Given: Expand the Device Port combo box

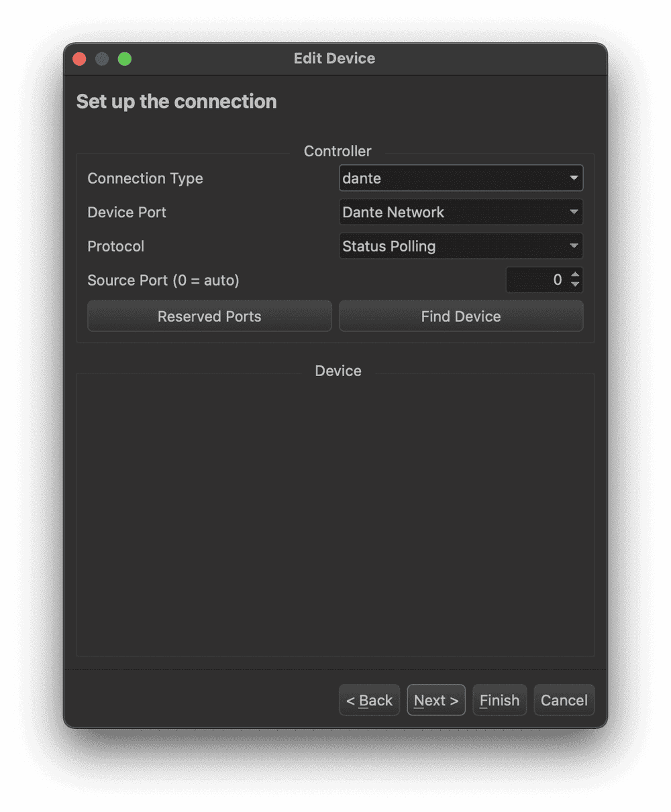Looking at the screenshot, I should 461,213.
